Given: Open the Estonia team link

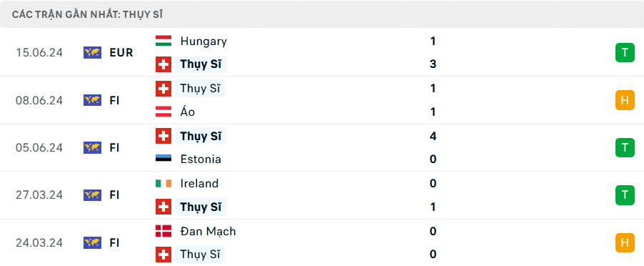Looking at the screenshot, I should click(x=201, y=159).
